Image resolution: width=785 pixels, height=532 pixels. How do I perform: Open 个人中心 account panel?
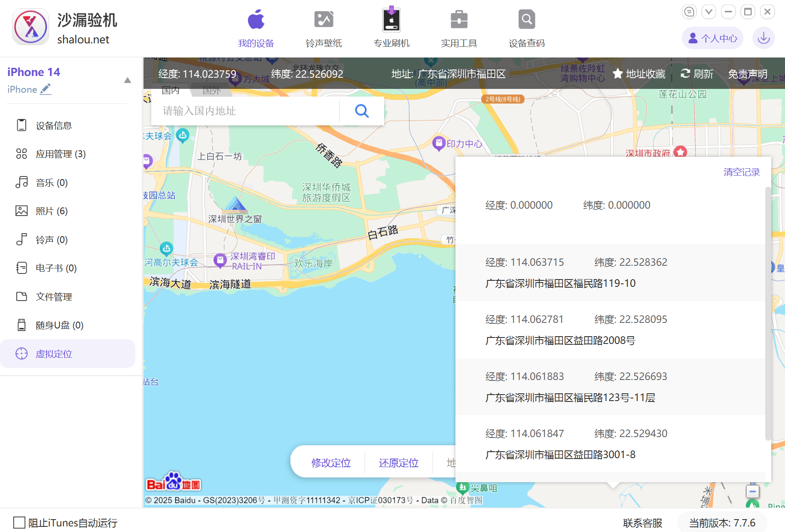712,38
